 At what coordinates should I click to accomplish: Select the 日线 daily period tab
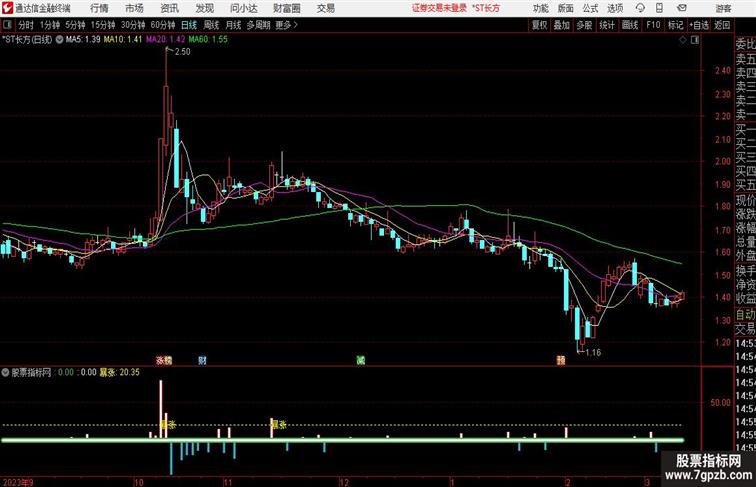tap(189, 25)
